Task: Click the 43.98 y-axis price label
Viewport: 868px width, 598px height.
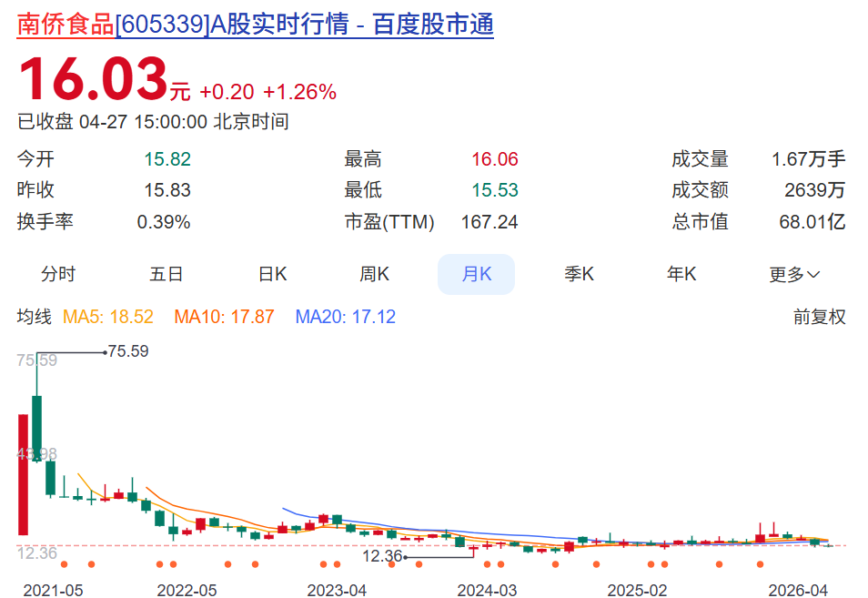Action: pyautogui.click(x=36, y=454)
